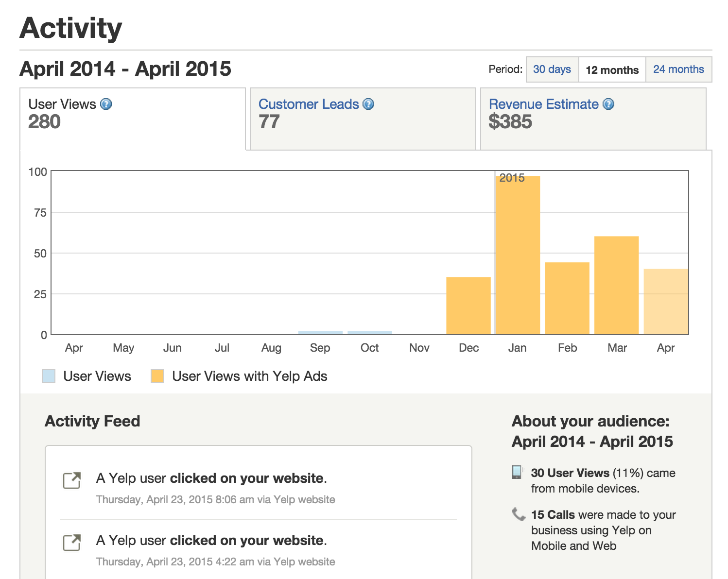The image size is (728, 579).
Task: Click the March bar in the chart
Action: pyautogui.click(x=617, y=285)
